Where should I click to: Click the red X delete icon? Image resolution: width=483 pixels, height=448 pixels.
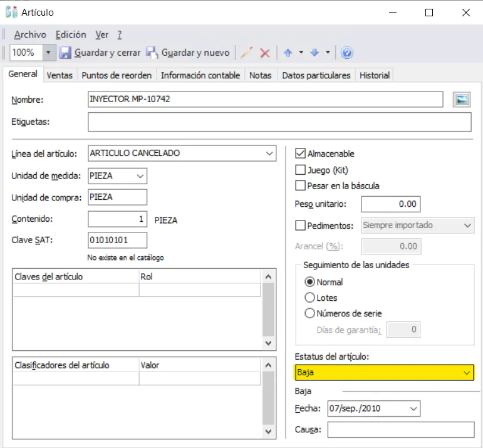coord(265,53)
